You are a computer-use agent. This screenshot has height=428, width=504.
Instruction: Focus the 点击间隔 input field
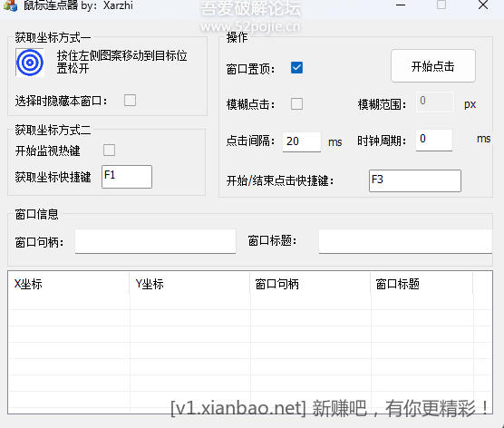[302, 141]
